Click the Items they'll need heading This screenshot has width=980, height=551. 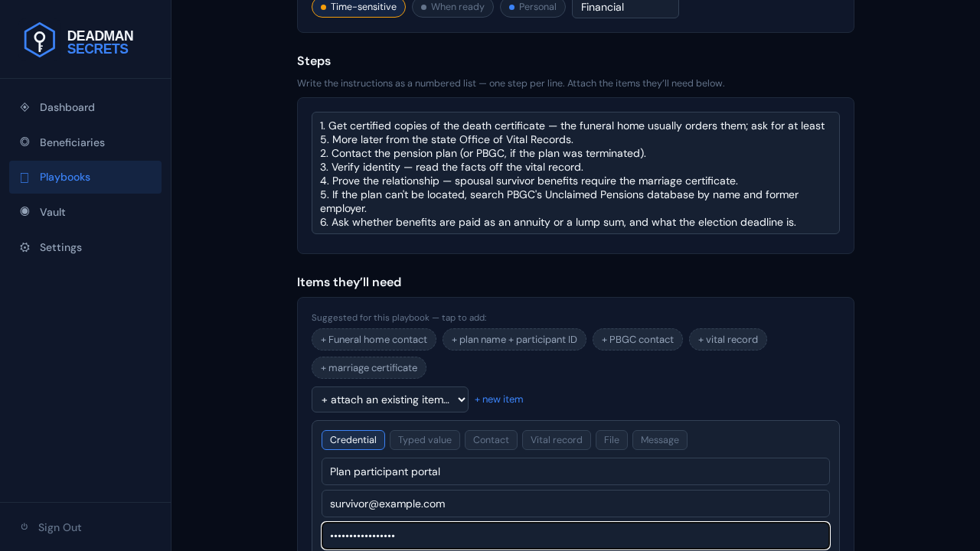(x=349, y=282)
